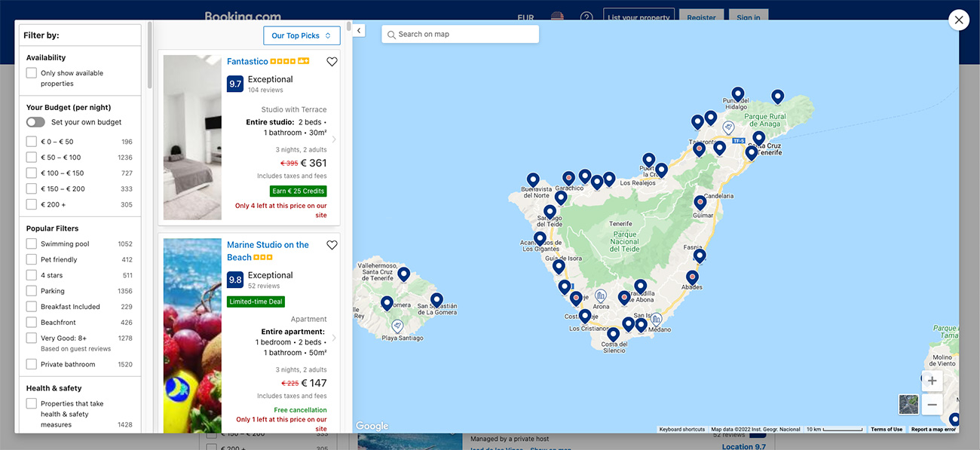Screen dimensions: 980x450
Task: Click map pin near Costa del Silencio
Action: click(x=614, y=333)
